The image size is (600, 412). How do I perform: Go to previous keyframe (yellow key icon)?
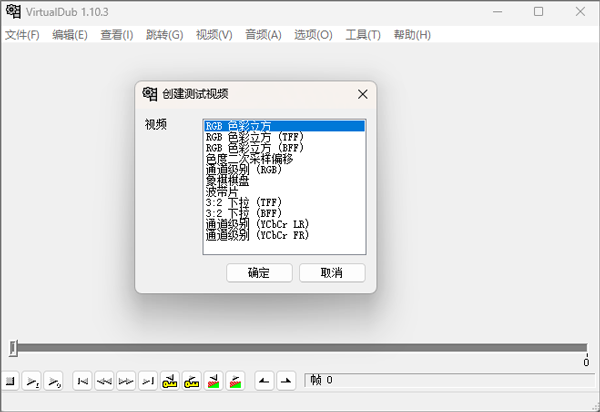[x=170, y=381]
